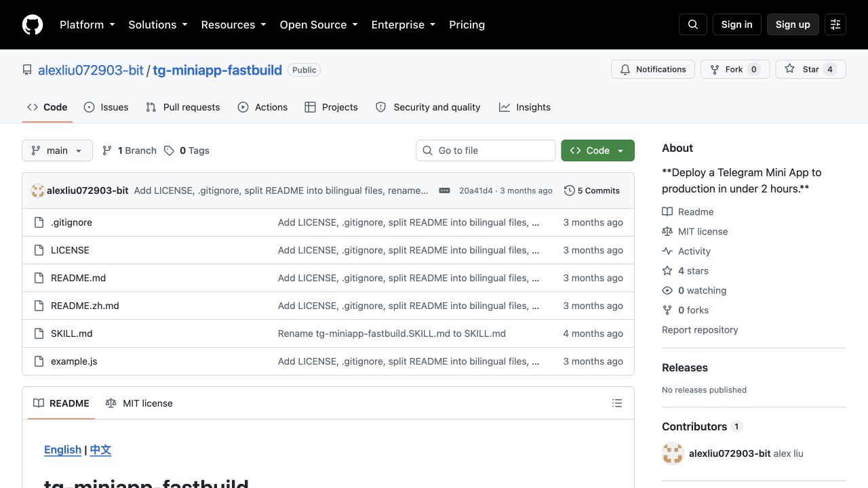Open the SKILL.md file
This screenshot has height=488, width=868.
click(x=71, y=333)
